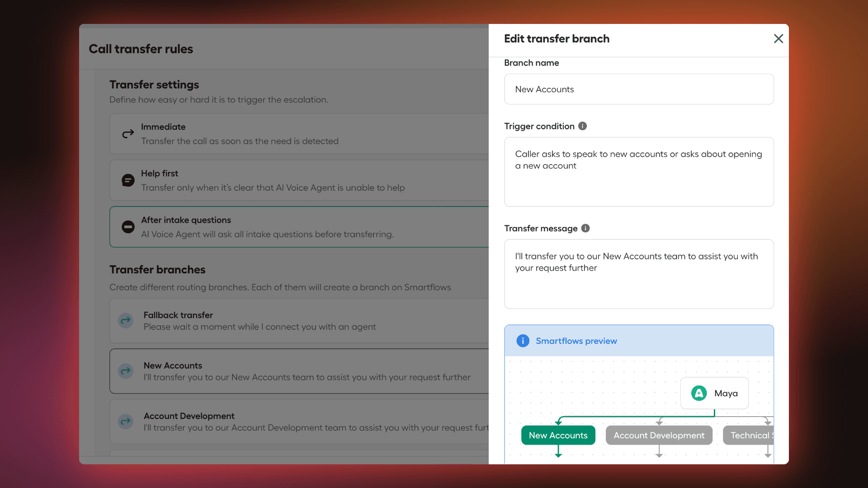Click the New Accounts branch arrow icon
The height and width of the screenshot is (488, 868).
click(126, 371)
